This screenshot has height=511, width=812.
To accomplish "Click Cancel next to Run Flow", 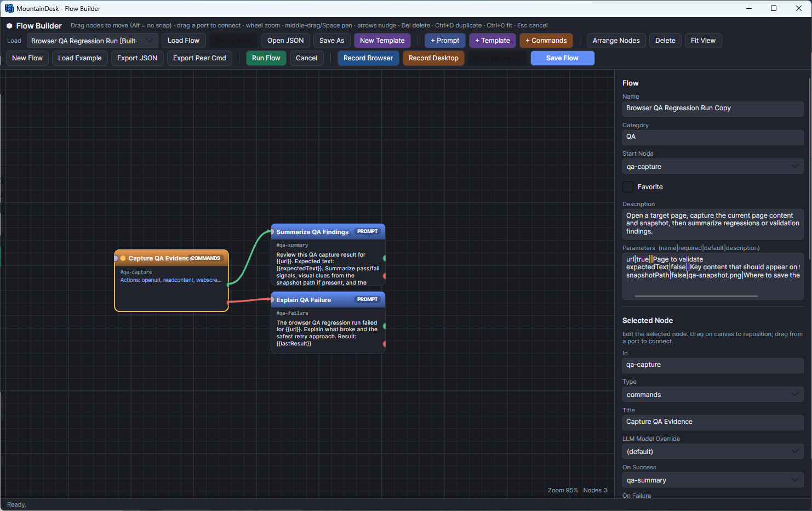I will pos(307,58).
